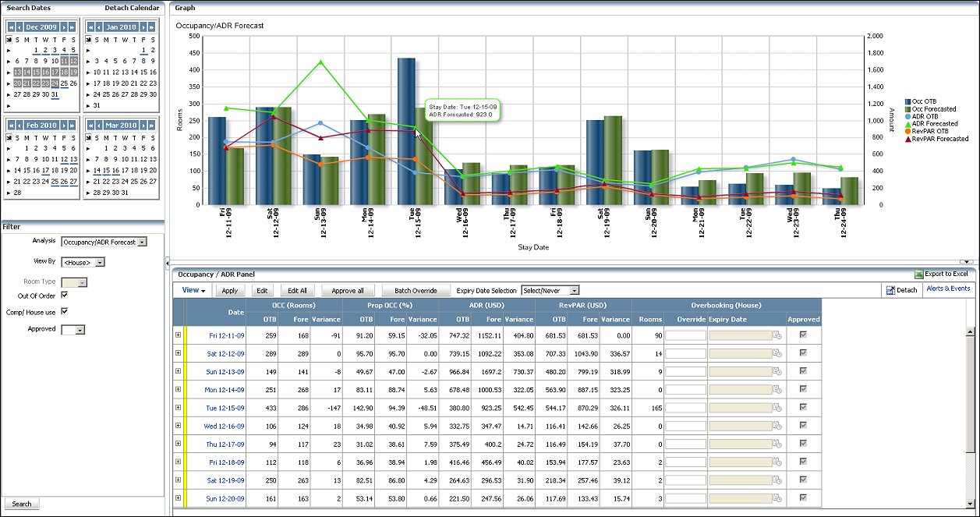Click the ADR Forecasted legend swatch
Image resolution: width=980 pixels, height=517 pixels.
click(x=907, y=123)
